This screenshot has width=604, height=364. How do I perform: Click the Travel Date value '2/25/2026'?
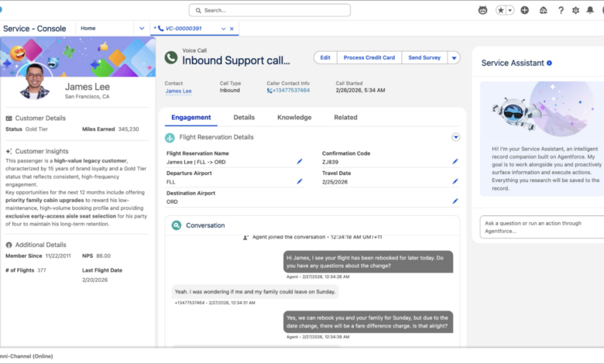click(x=335, y=182)
